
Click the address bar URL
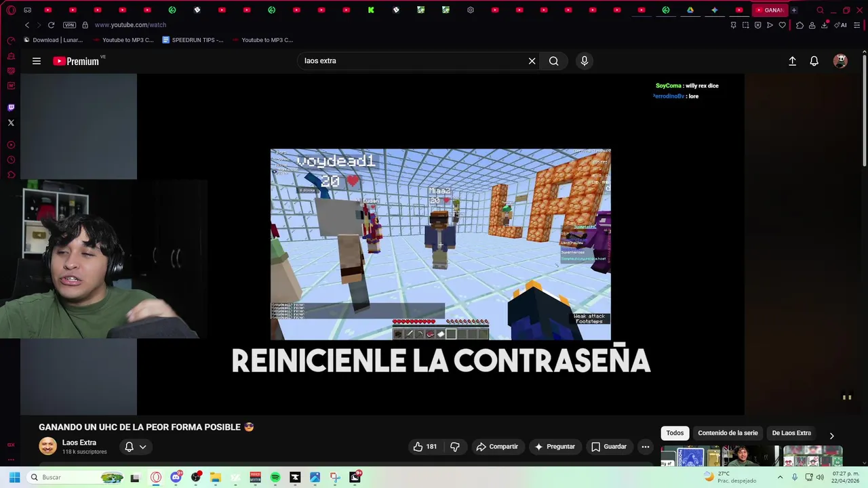pyautogui.click(x=130, y=25)
